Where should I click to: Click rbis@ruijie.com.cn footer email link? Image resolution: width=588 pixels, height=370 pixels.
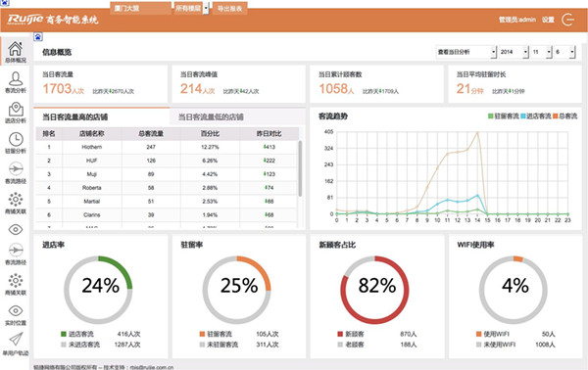[x=152, y=367]
